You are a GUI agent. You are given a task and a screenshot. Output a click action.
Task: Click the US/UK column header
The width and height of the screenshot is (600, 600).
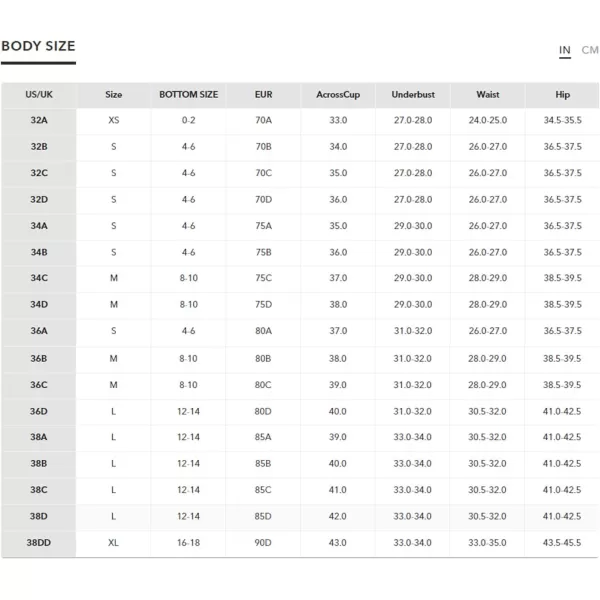39,95
